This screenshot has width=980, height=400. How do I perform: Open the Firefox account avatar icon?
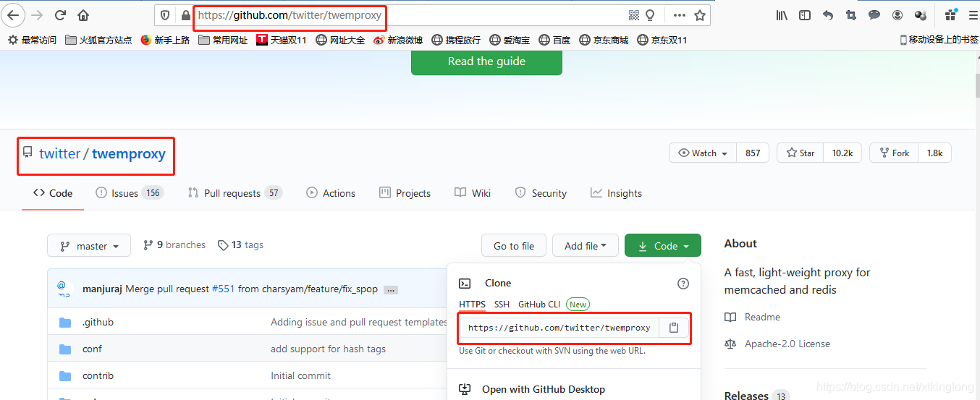pos(897,15)
